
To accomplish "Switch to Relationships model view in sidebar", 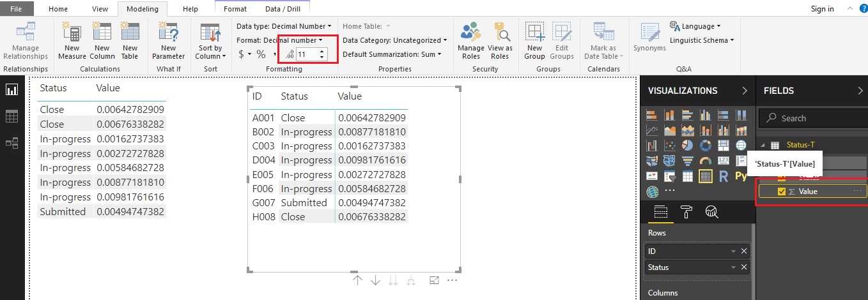I will (12, 143).
